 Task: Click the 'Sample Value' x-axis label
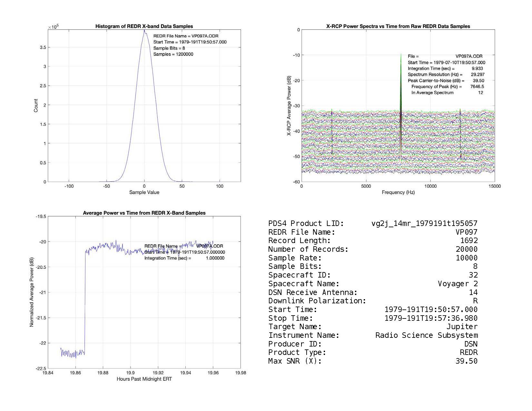click(144, 192)
